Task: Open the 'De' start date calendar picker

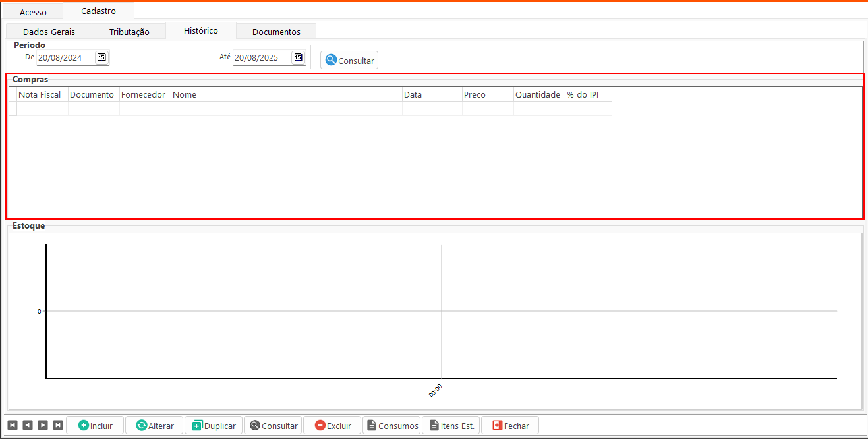Action: [101, 57]
